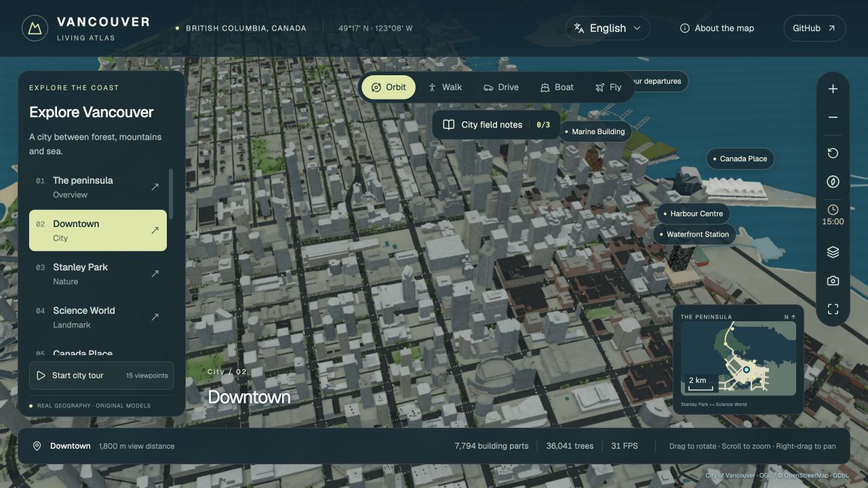Click the Waterfront Station map label
The image size is (868, 488).
click(694, 235)
